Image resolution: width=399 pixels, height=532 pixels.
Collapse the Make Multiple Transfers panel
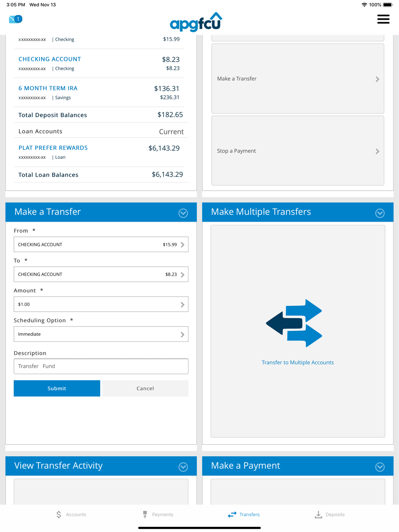click(x=380, y=213)
